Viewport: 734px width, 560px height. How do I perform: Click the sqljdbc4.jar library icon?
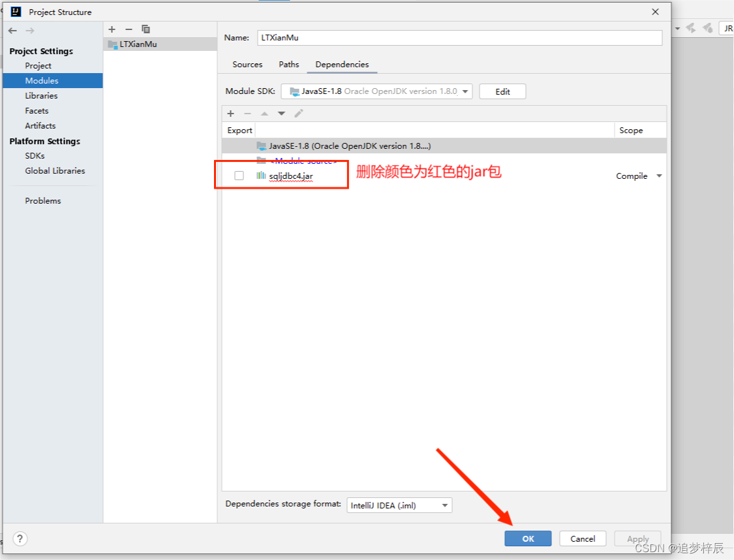261,176
